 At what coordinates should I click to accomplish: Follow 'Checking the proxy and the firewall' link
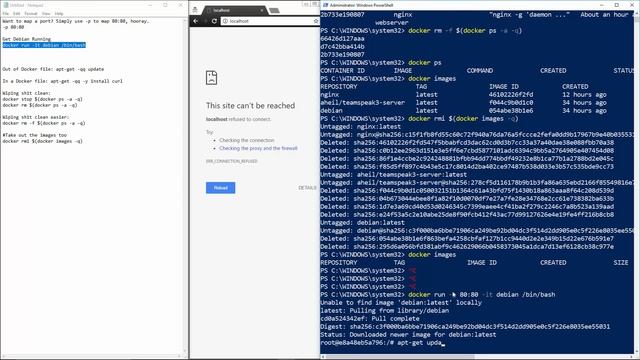[x=258, y=148]
